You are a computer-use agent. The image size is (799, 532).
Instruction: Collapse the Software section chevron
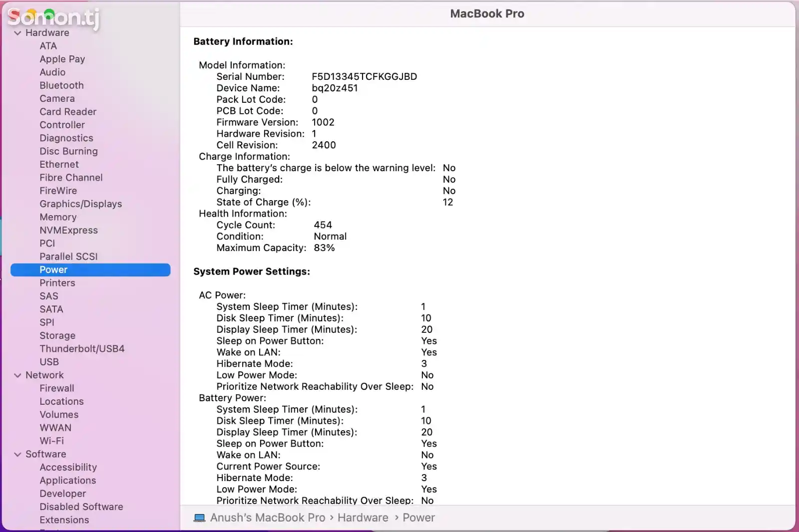tap(18, 454)
